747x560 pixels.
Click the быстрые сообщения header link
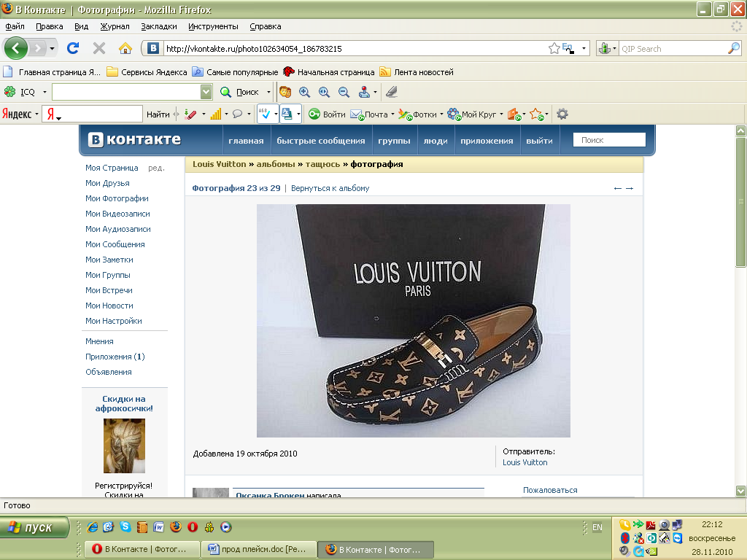(321, 141)
